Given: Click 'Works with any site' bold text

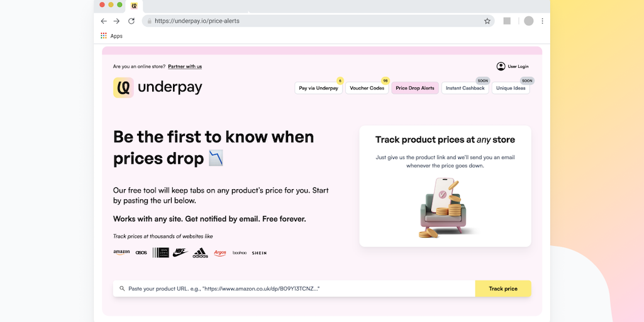Looking at the screenshot, I should pos(209,219).
